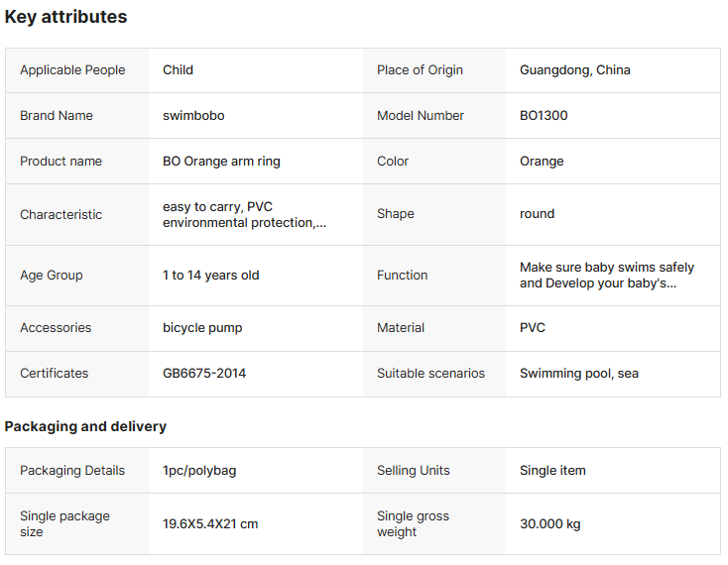
Task: Click the 1pc/polybag packaging value
Action: [x=199, y=470]
